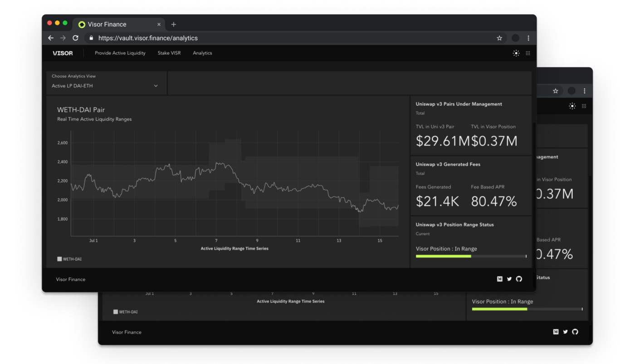Open the grid icon in the back window
The height and width of the screenshot is (364, 635).
[x=584, y=106]
